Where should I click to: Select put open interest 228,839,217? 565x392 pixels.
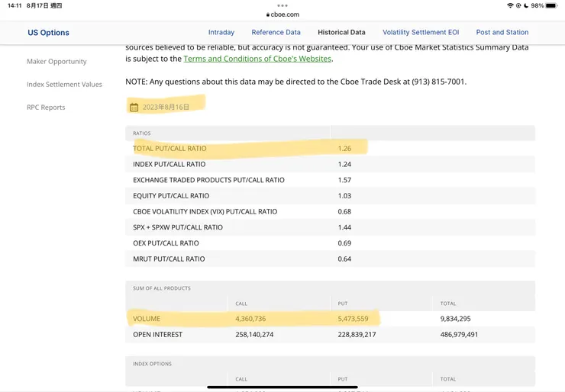(357, 335)
